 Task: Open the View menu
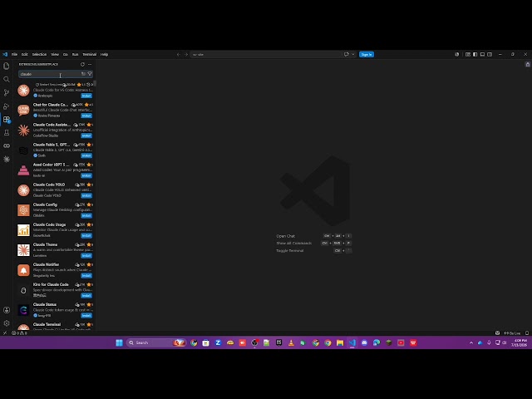click(55, 54)
